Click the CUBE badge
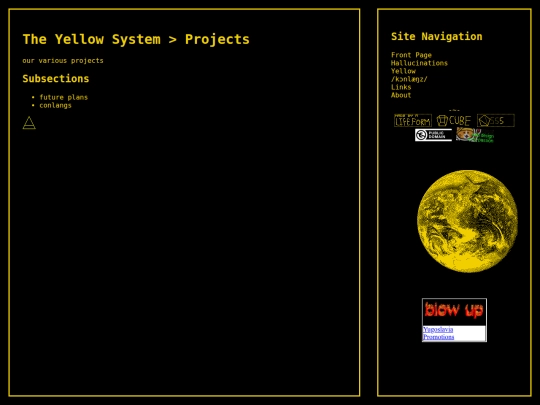The width and height of the screenshot is (540, 405). click(454, 121)
